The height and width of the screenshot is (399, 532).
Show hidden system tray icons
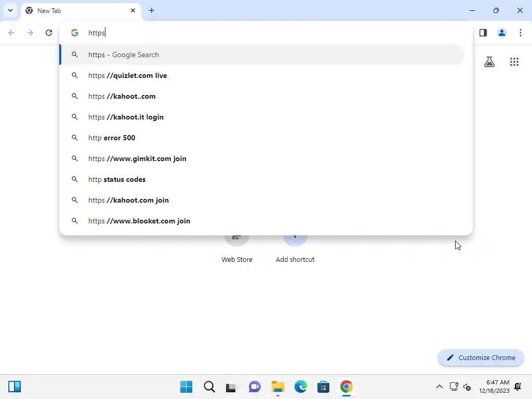pyautogui.click(x=440, y=387)
